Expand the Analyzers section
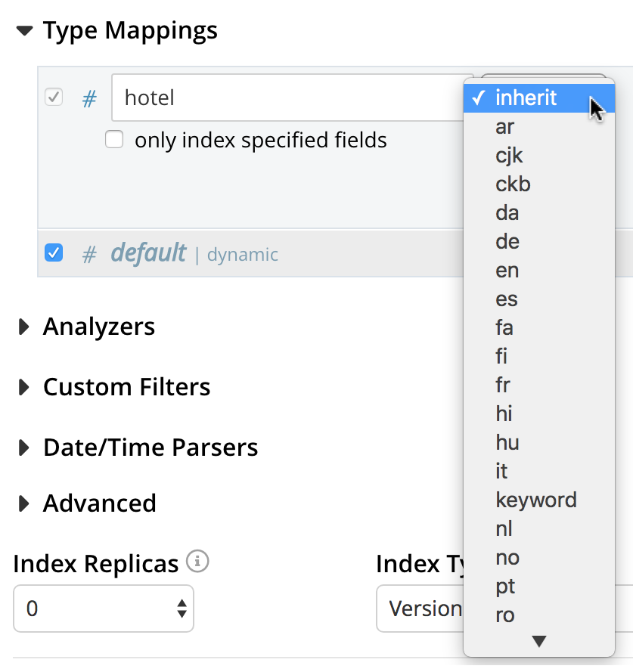 pyautogui.click(x=25, y=327)
